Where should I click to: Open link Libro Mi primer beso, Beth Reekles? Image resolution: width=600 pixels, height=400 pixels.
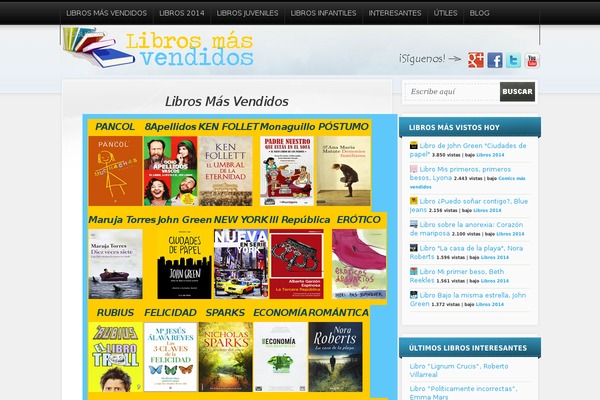coord(457,276)
